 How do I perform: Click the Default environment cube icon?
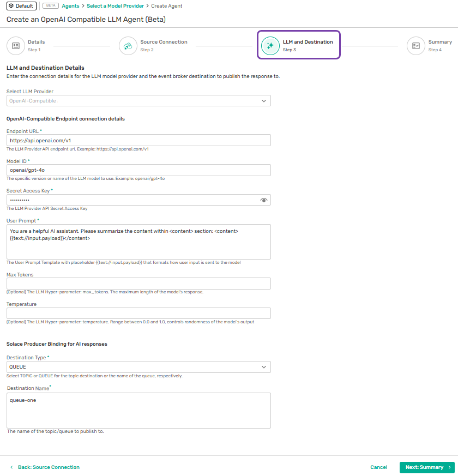[x=11, y=6]
